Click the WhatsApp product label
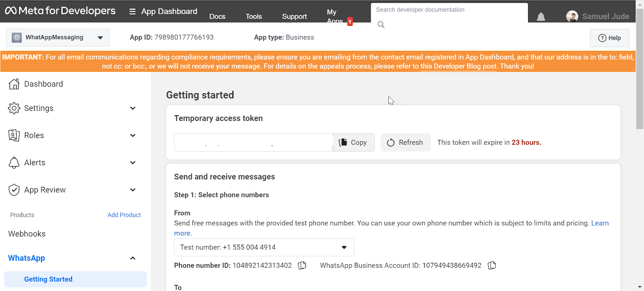The width and height of the screenshot is (644, 291). click(x=27, y=258)
